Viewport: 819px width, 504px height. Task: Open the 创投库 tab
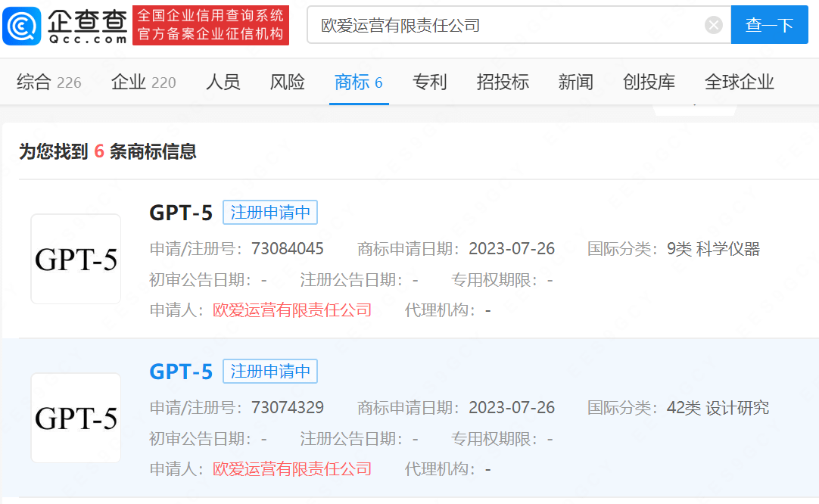click(x=649, y=82)
